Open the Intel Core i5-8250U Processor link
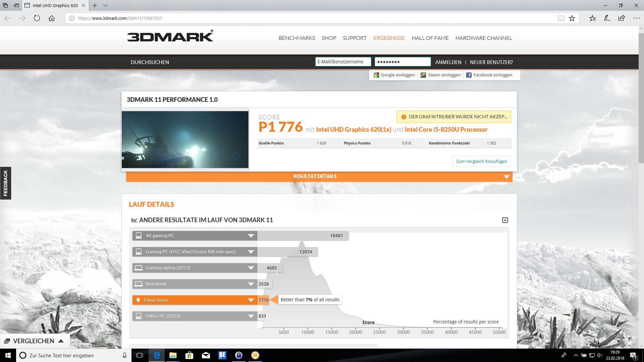Image resolution: width=644 pixels, height=362 pixels. [446, 130]
